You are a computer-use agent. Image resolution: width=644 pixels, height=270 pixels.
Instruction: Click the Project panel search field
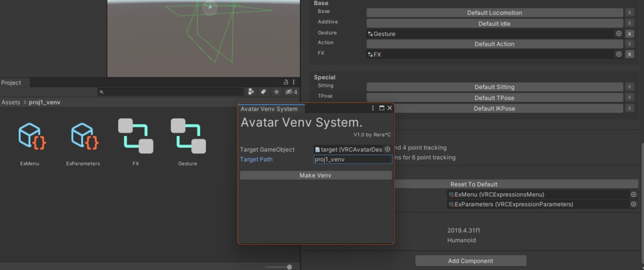click(x=170, y=92)
